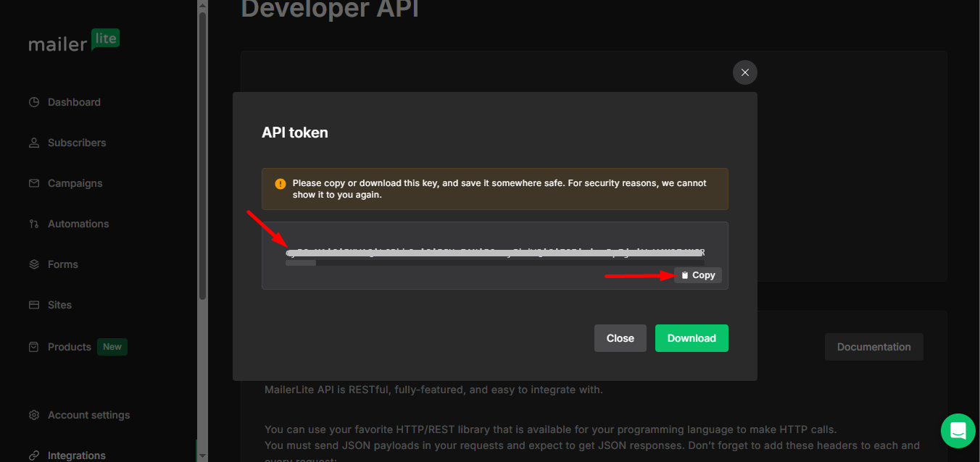Viewport: 980px width, 462px height.
Task: Open the live chat bubble
Action: click(x=958, y=430)
